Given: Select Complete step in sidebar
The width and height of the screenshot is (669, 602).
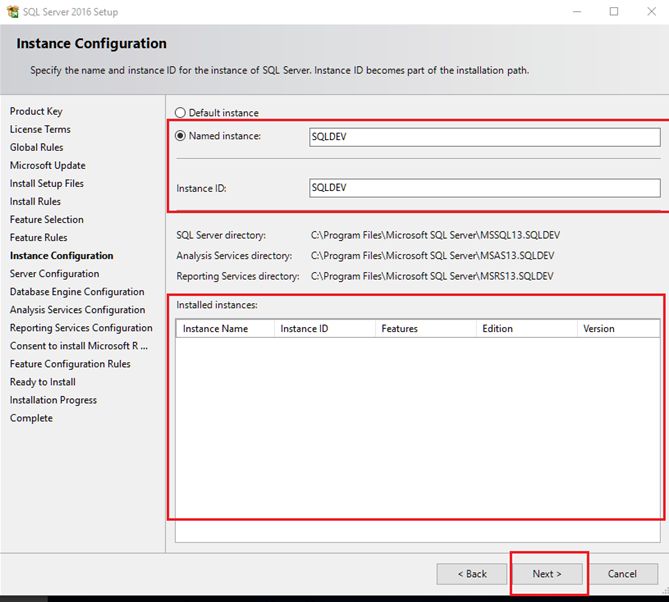Looking at the screenshot, I should (x=32, y=418).
